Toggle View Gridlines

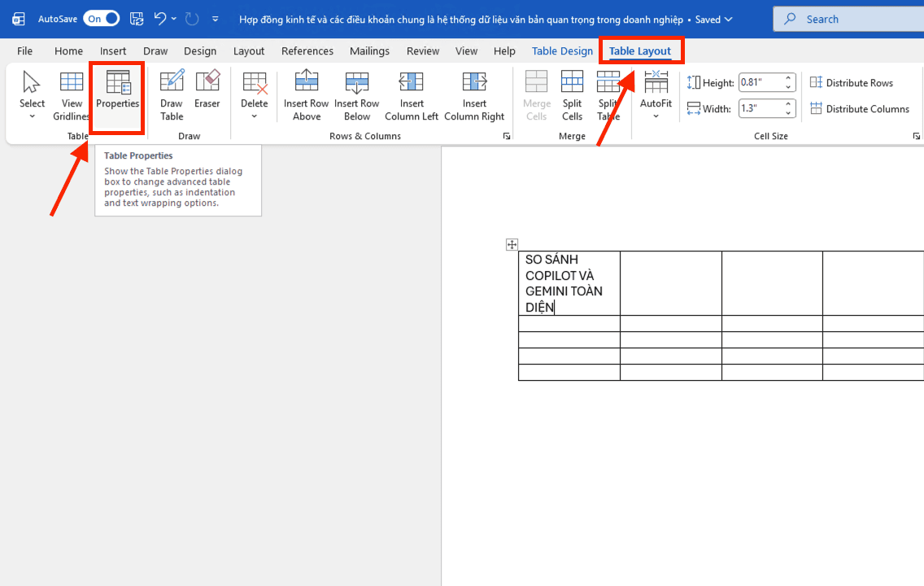coord(72,95)
